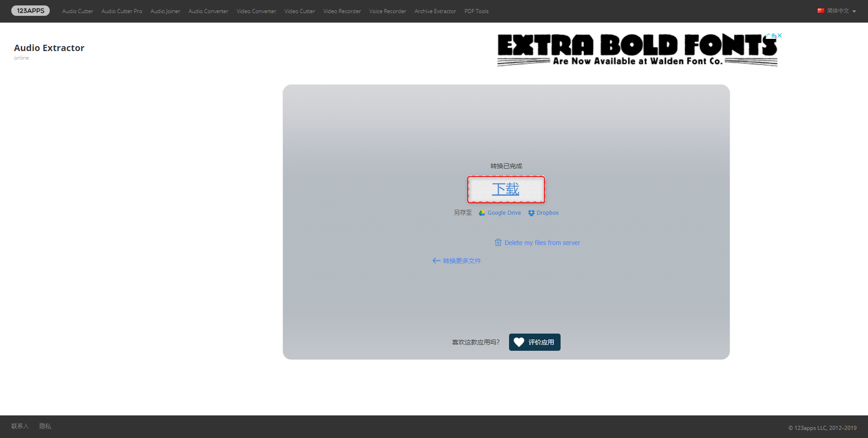
Task: Click the Audio Extractor heading
Action: click(x=49, y=48)
